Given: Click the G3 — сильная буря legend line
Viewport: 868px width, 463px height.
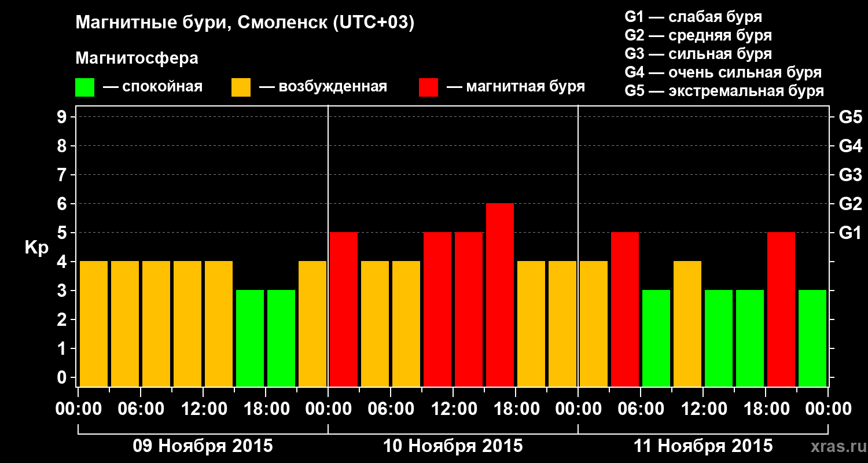Looking at the screenshot, I should click(698, 54).
